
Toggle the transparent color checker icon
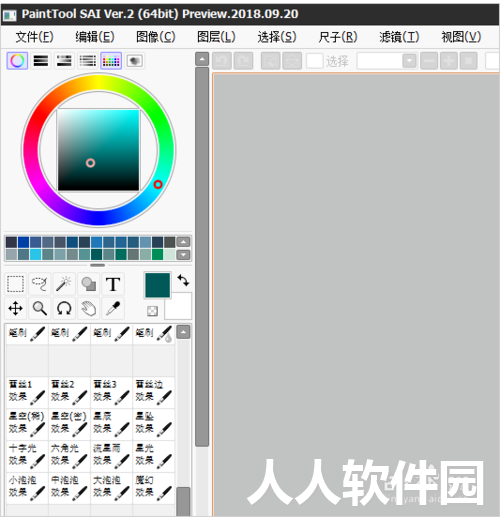click(152, 311)
